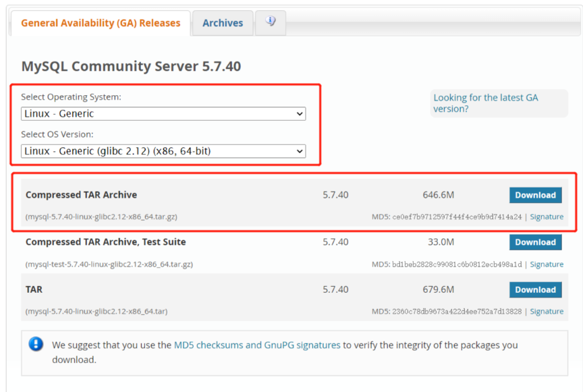
Task: Open the Select Operating System dropdown
Action: [163, 113]
